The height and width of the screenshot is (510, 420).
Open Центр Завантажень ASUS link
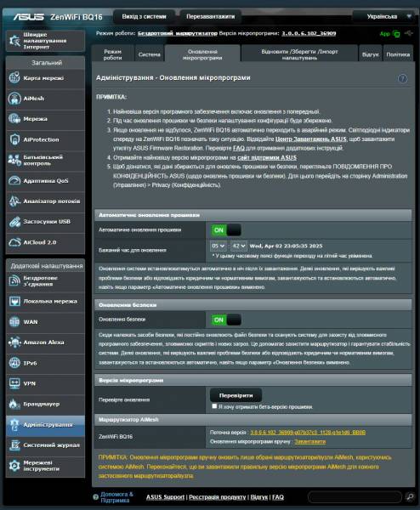pyautogui.click(x=310, y=139)
